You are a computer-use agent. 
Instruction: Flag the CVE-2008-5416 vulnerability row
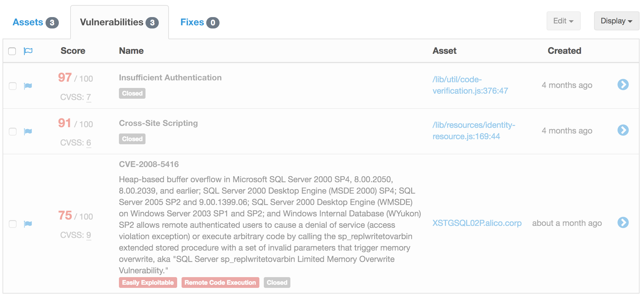pos(28,224)
